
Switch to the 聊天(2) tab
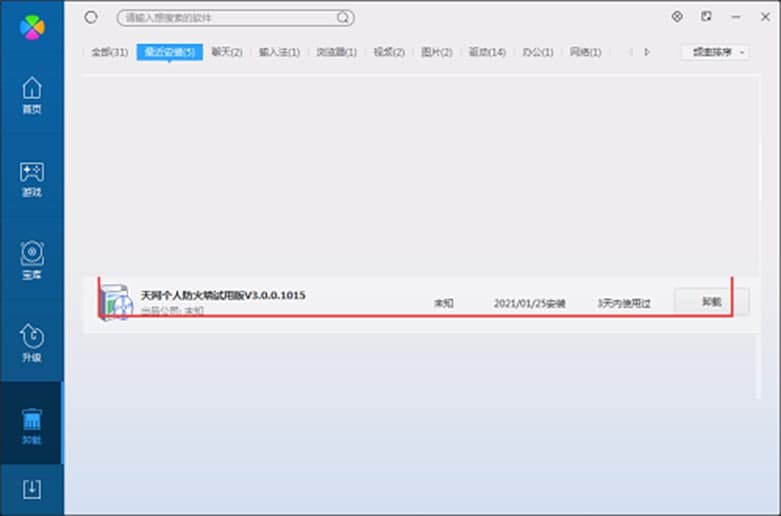[227, 52]
